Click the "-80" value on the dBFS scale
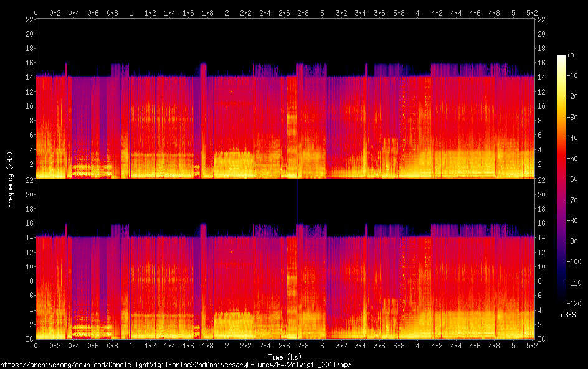 [x=572, y=221]
